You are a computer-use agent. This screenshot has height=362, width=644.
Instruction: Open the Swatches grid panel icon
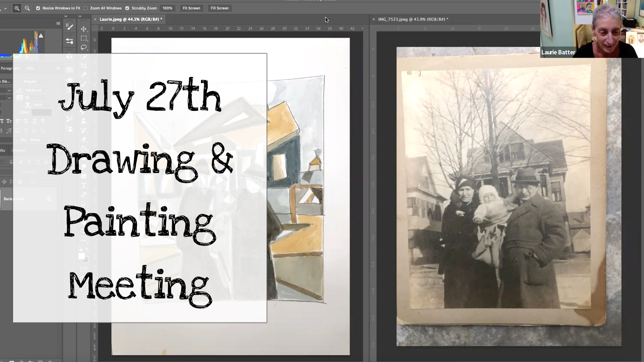coord(69,70)
